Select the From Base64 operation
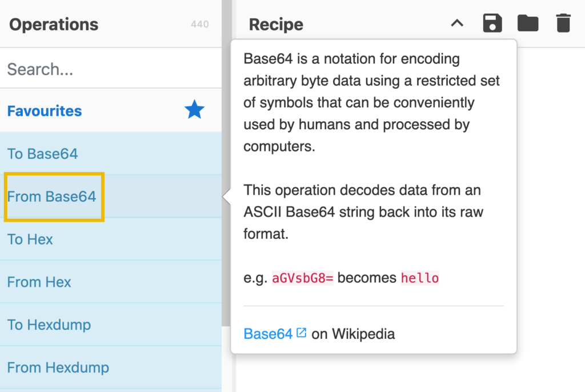The height and width of the screenshot is (392, 585). coord(111,197)
